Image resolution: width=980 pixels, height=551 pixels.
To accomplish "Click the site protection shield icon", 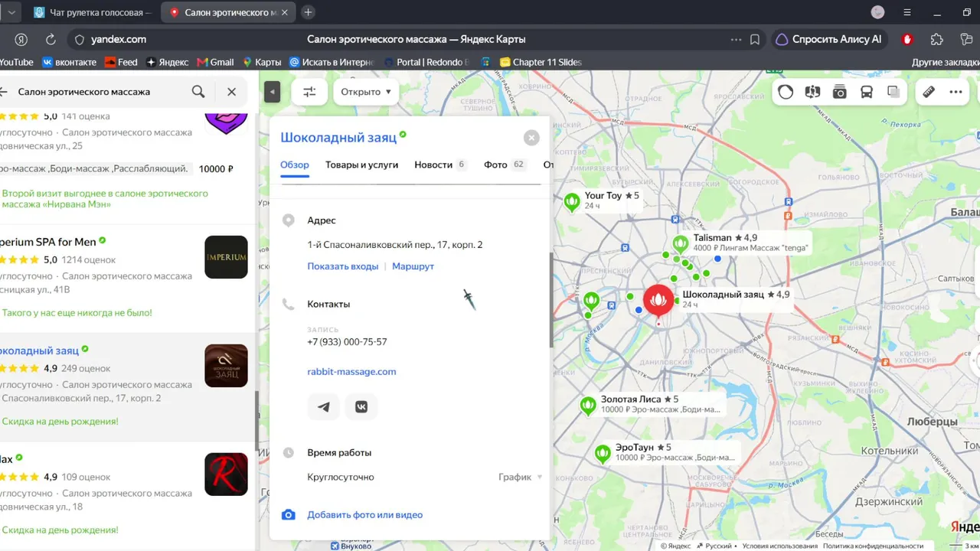I will click(79, 40).
